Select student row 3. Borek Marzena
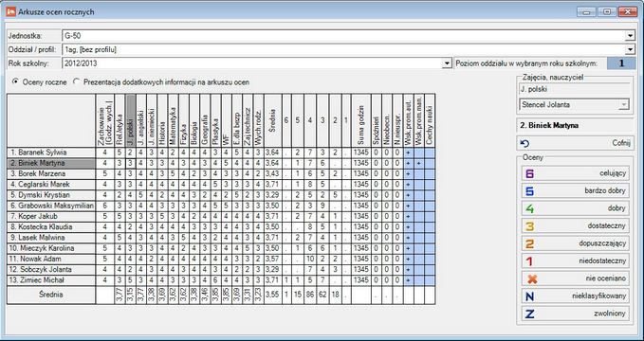Viewport: 644px width, 341px height. (x=51, y=174)
